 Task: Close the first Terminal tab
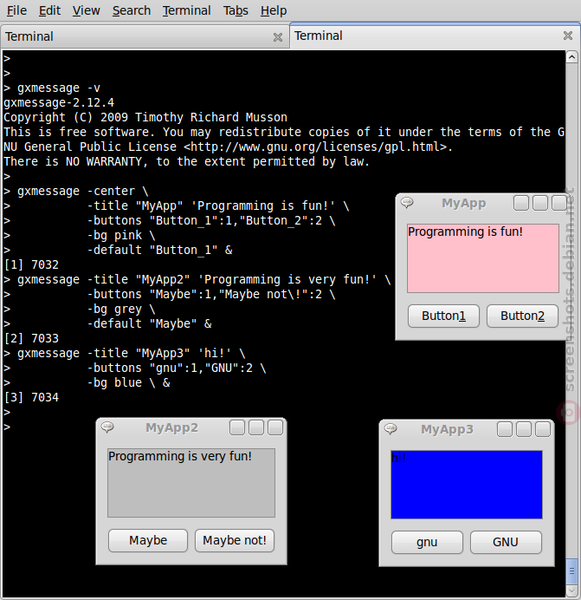click(277, 37)
